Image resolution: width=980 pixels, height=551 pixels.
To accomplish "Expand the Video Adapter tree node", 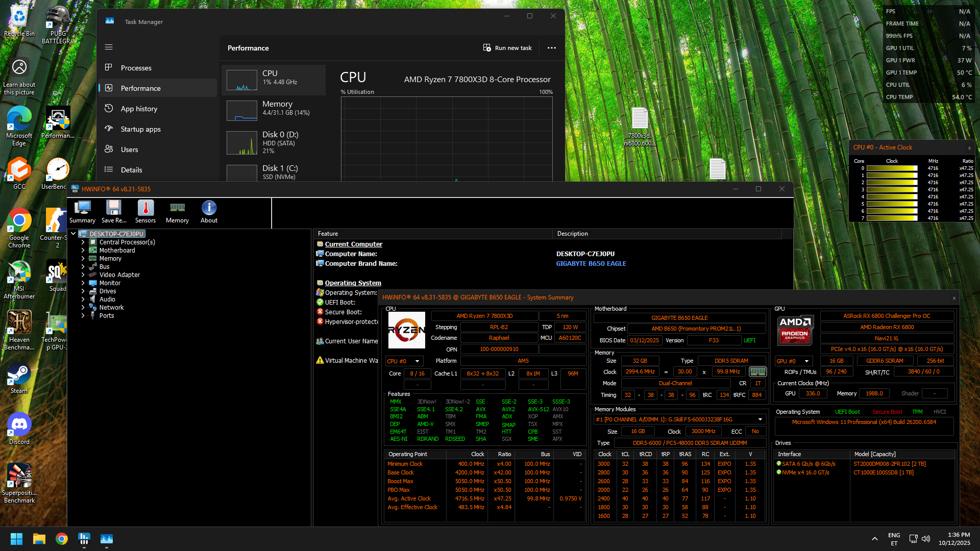I will [x=83, y=275].
